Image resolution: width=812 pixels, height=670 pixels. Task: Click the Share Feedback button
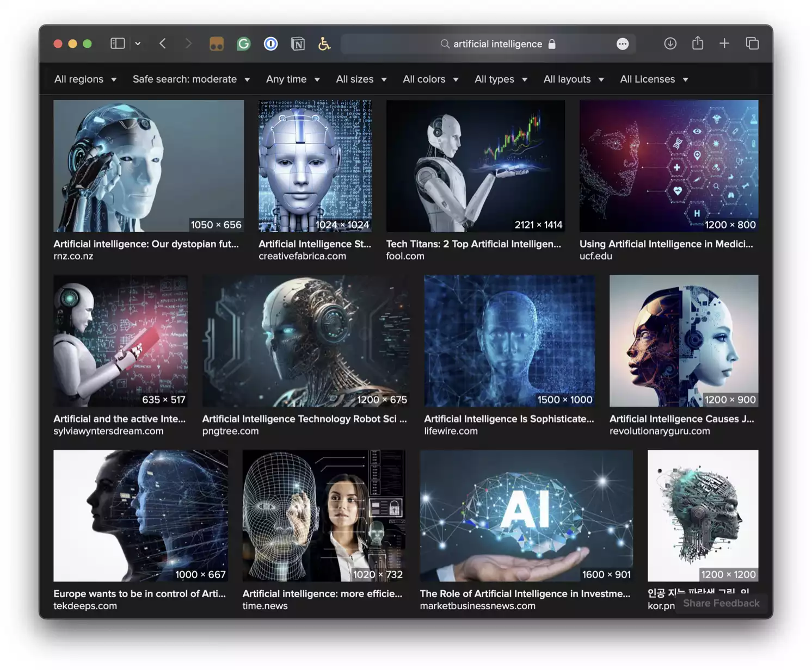click(x=721, y=603)
